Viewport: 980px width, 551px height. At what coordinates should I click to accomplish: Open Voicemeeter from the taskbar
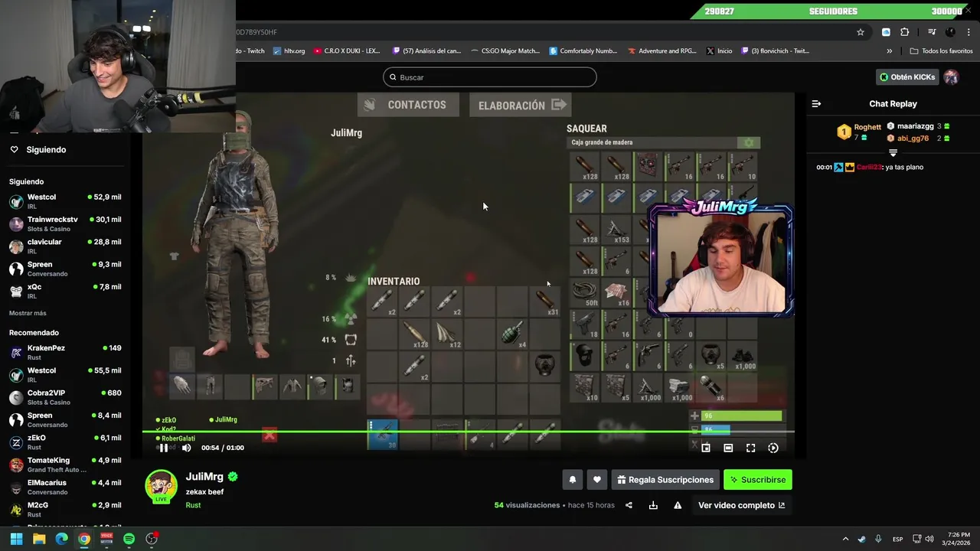point(106,539)
